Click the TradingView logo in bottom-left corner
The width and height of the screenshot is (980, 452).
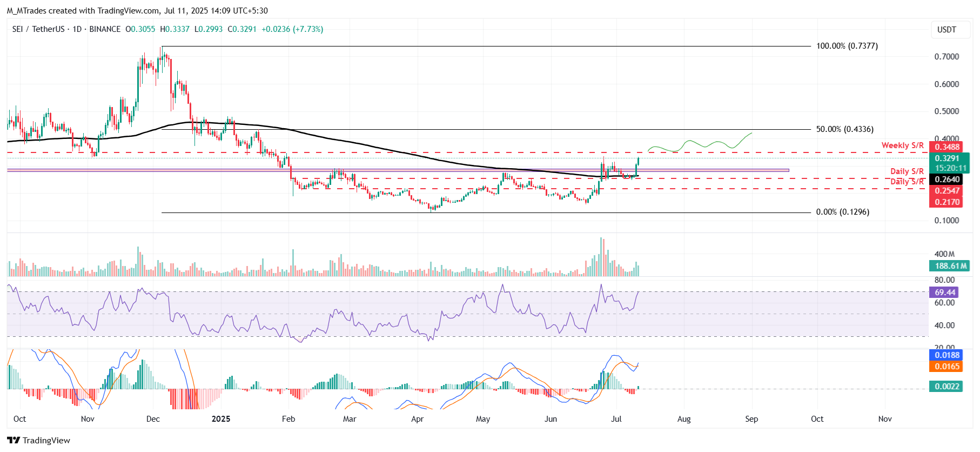(x=38, y=440)
